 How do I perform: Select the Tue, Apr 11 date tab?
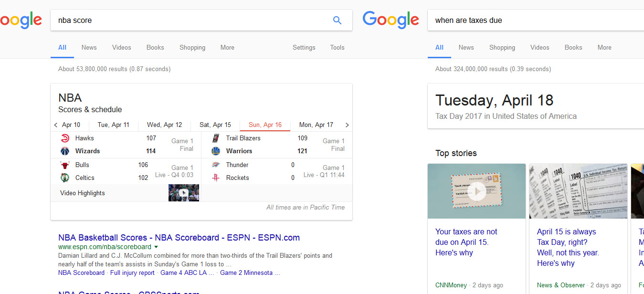[114, 125]
